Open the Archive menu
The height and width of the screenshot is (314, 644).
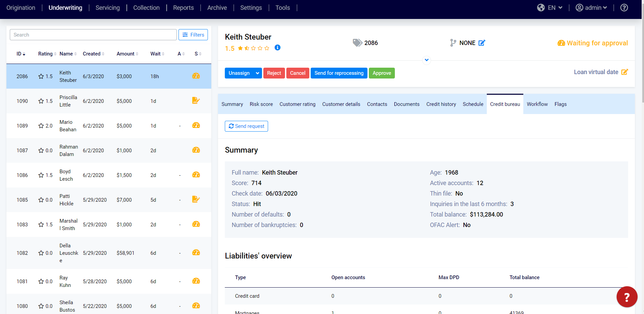pos(217,7)
